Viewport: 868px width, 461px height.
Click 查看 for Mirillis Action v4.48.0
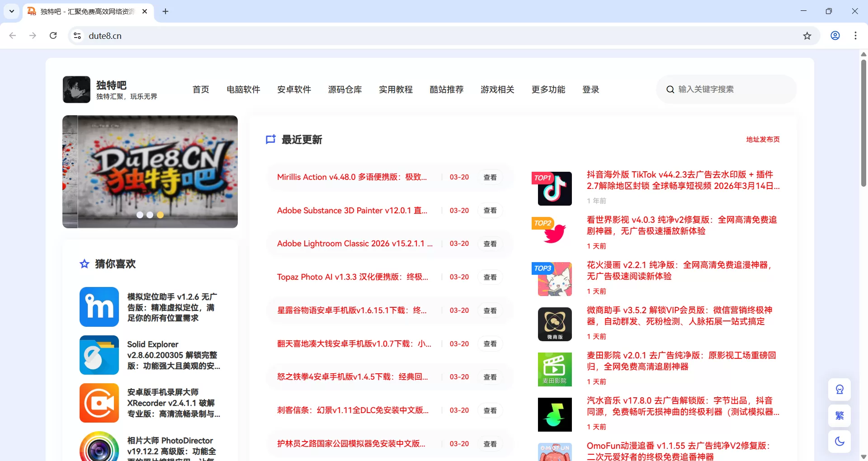[x=490, y=177]
